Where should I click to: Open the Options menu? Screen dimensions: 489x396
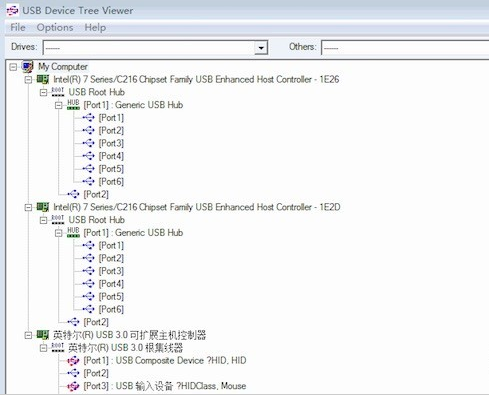click(x=55, y=27)
